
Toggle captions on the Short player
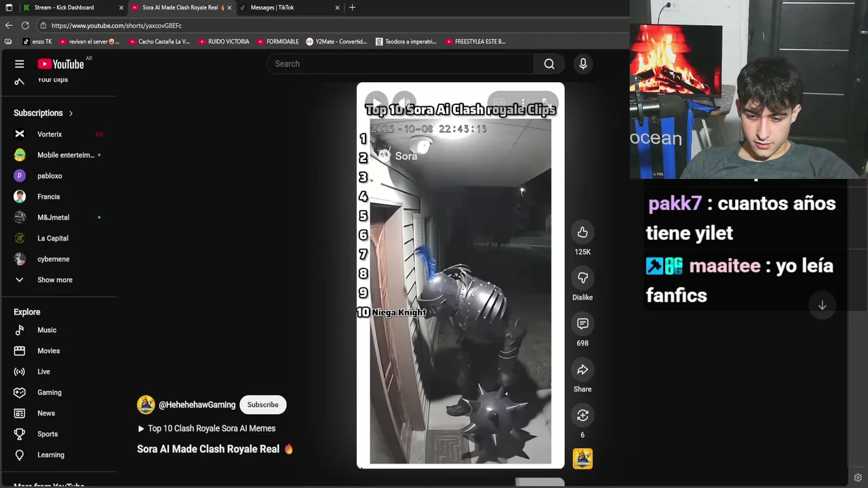point(499,103)
